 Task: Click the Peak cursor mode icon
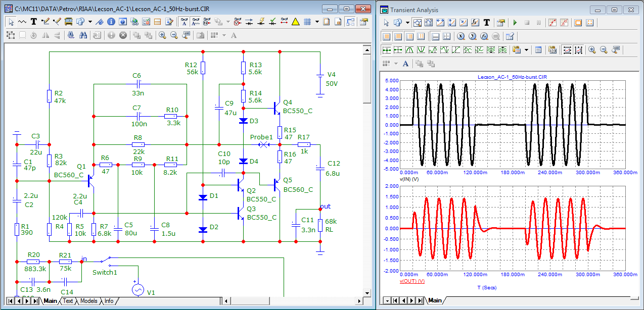pyautogui.click(x=410, y=49)
